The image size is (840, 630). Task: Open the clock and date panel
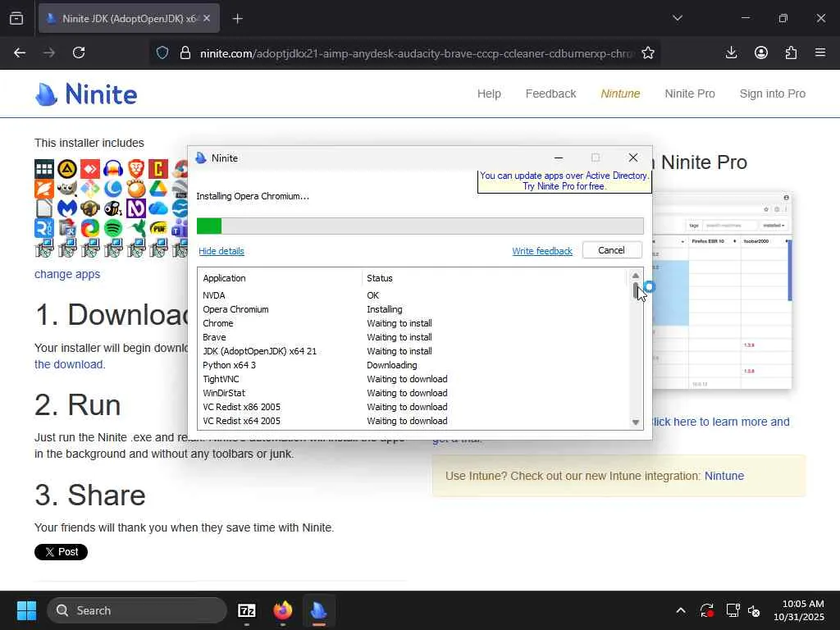click(799, 610)
